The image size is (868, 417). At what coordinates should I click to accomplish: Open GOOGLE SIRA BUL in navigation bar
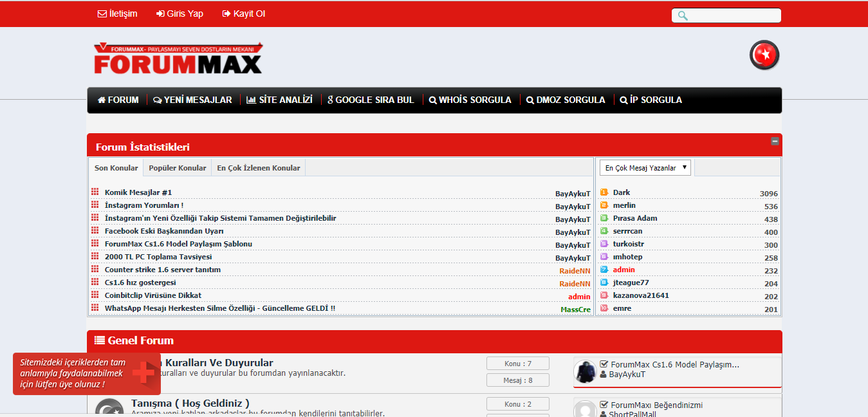coord(371,100)
